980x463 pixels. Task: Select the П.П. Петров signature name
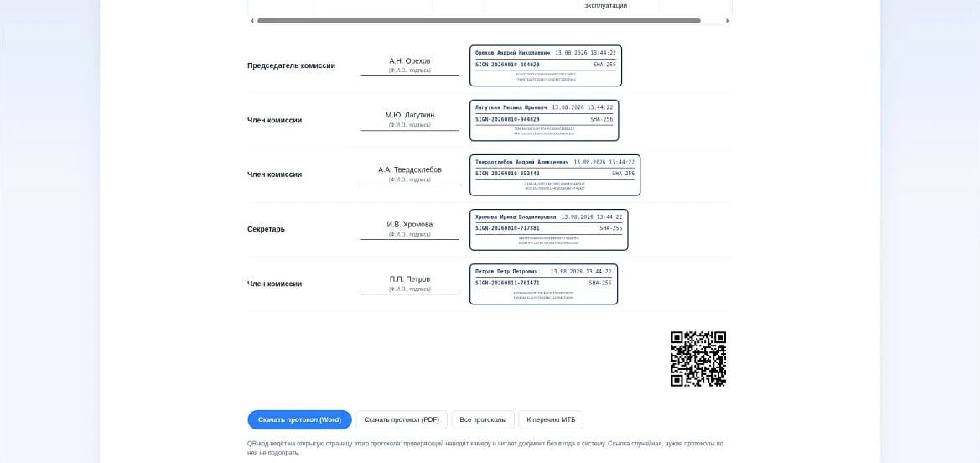[x=410, y=279]
